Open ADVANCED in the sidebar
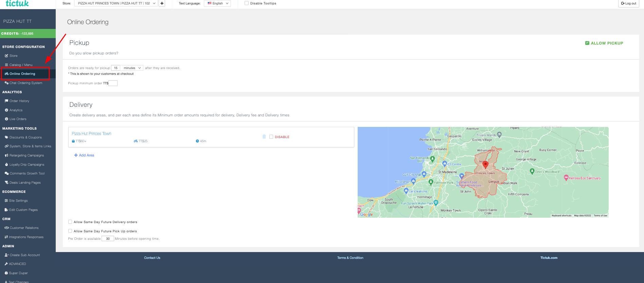The height and width of the screenshot is (283, 644). (17, 264)
